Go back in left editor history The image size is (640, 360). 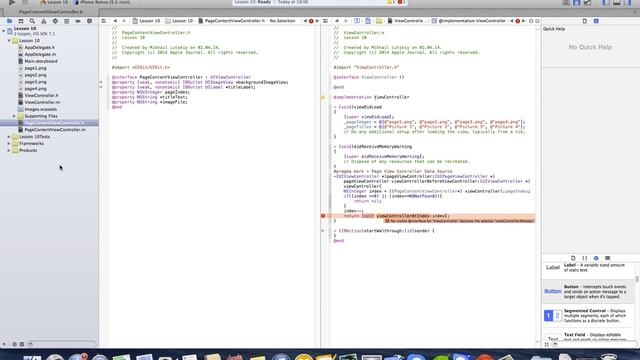point(115,21)
